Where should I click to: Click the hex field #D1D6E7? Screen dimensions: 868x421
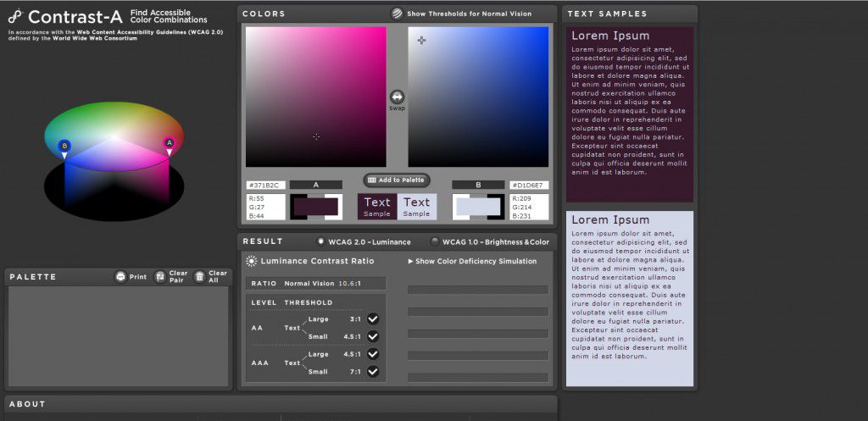pyautogui.click(x=528, y=185)
